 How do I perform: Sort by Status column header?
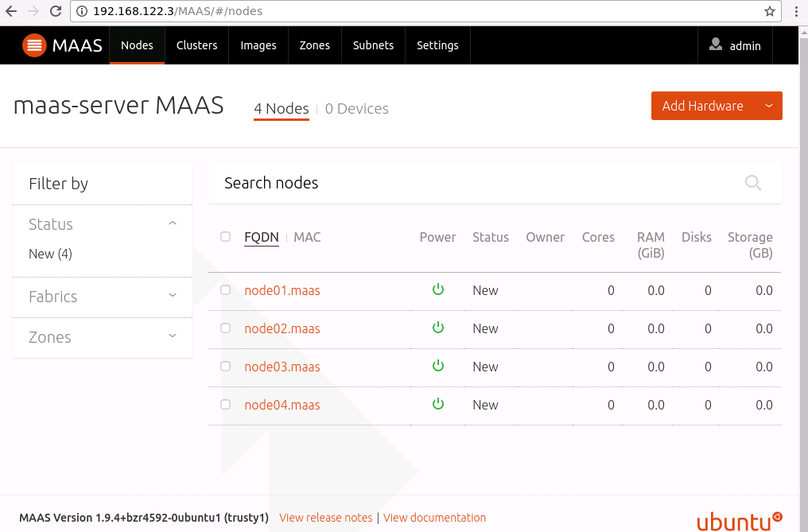pos(491,237)
